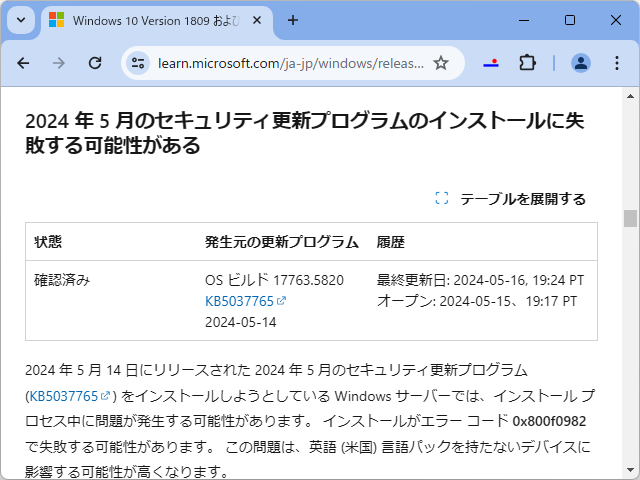Viewport: 640px width, 480px height.
Task: Click the 履歴 column header
Action: [391, 242]
